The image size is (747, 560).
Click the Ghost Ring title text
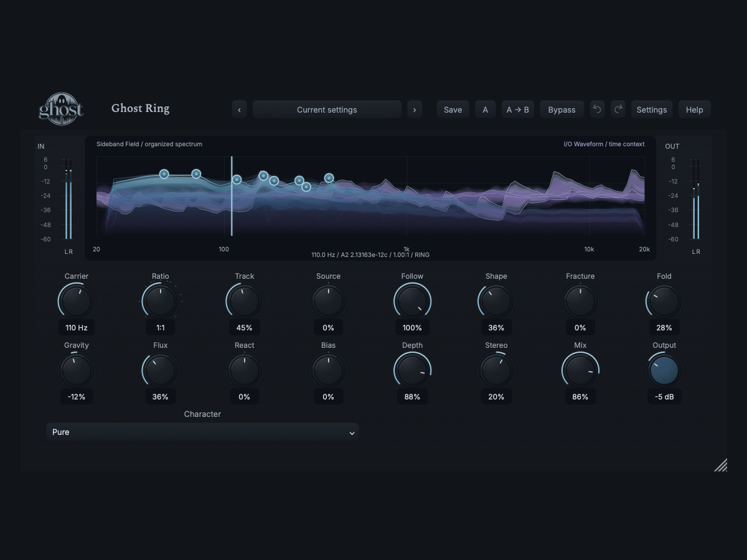pos(140,108)
